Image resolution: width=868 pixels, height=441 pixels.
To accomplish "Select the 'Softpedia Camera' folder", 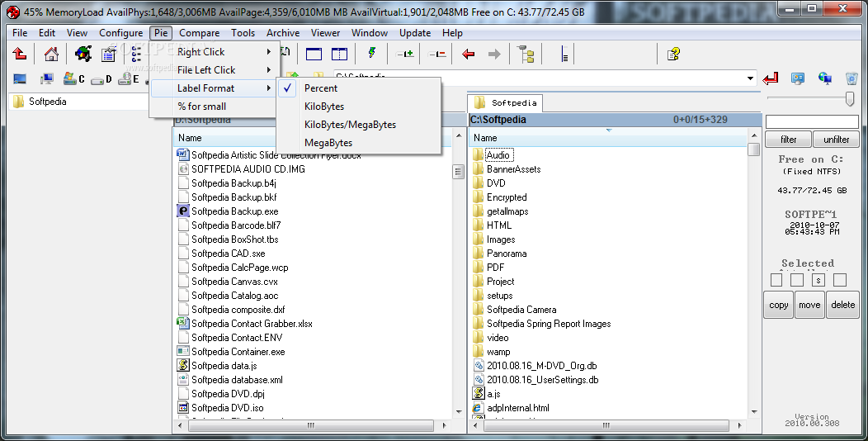I will coord(514,310).
